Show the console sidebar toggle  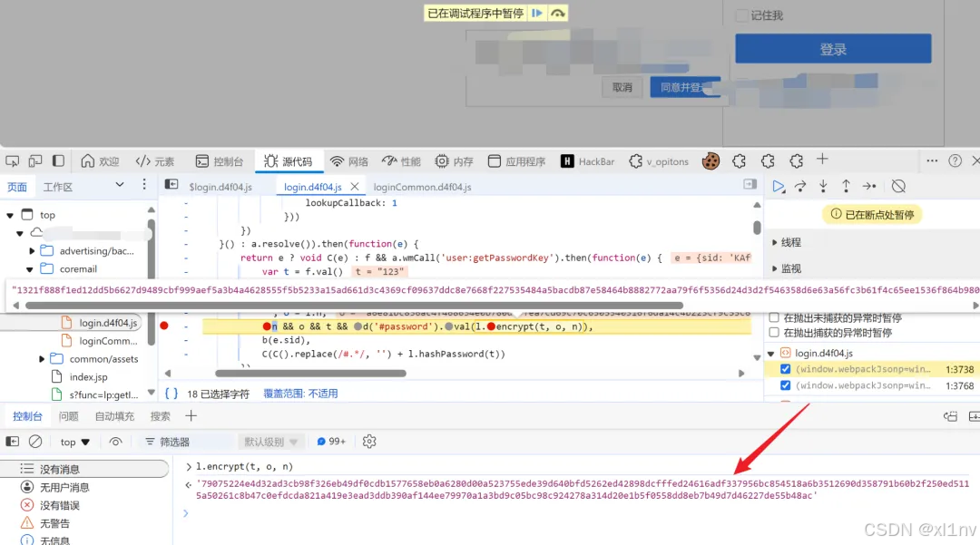13,442
